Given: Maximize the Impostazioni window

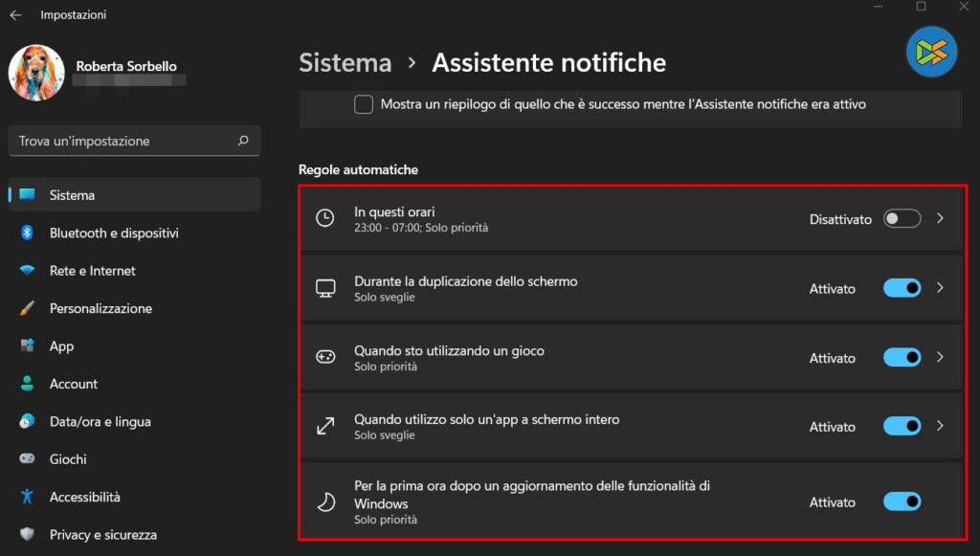Looking at the screenshot, I should [x=921, y=7].
